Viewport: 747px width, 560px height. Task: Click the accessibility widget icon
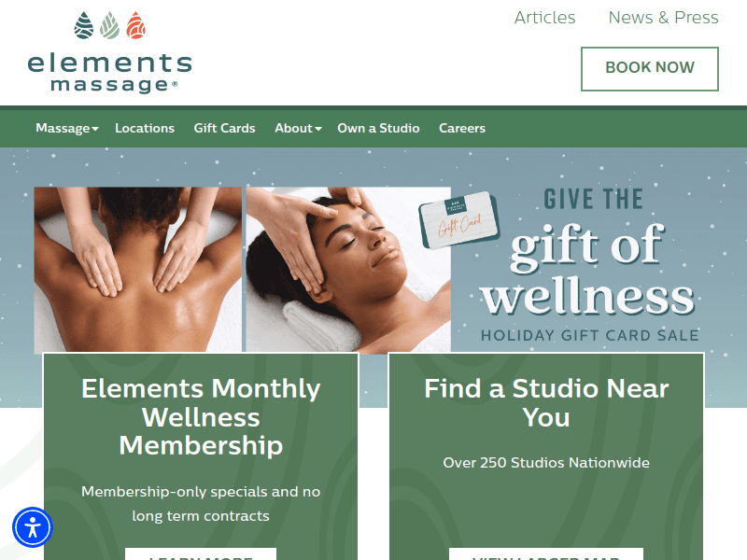coord(33,527)
